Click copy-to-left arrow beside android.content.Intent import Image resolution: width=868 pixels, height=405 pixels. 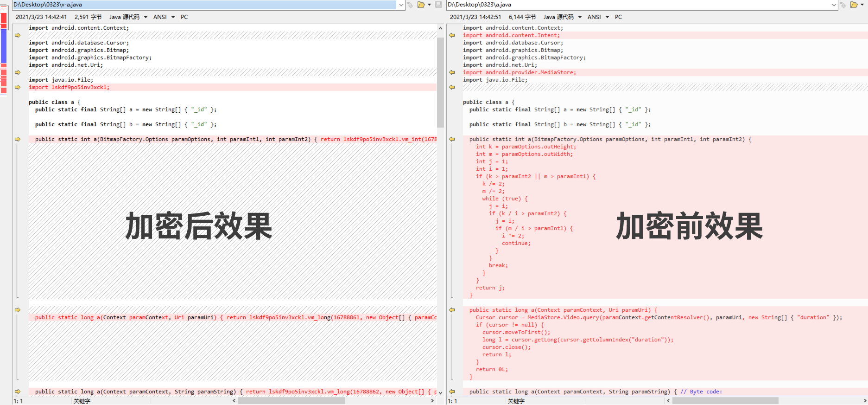click(x=452, y=35)
